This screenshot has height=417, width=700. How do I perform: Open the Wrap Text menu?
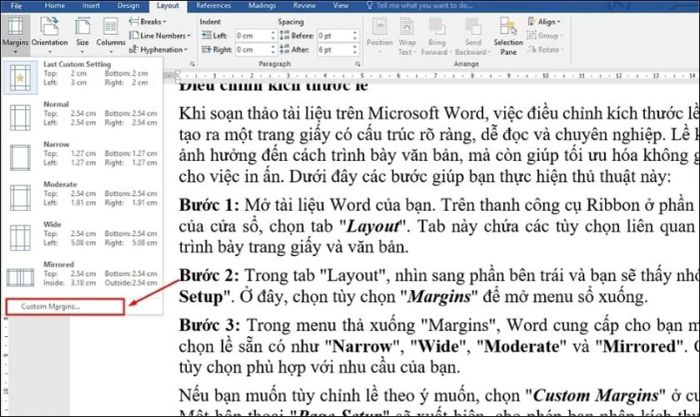pos(407,36)
